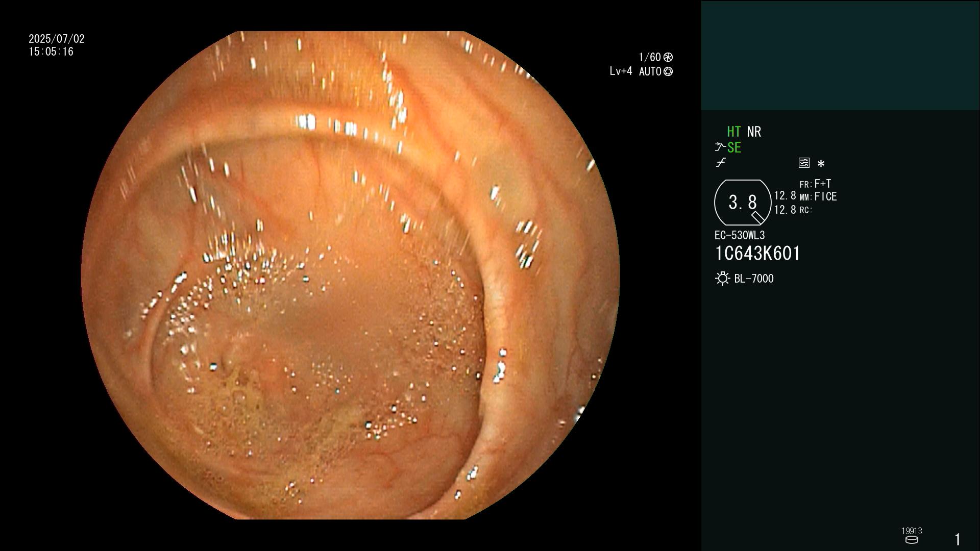
Task: Click the tone curve icon below SE
Action: click(x=721, y=163)
